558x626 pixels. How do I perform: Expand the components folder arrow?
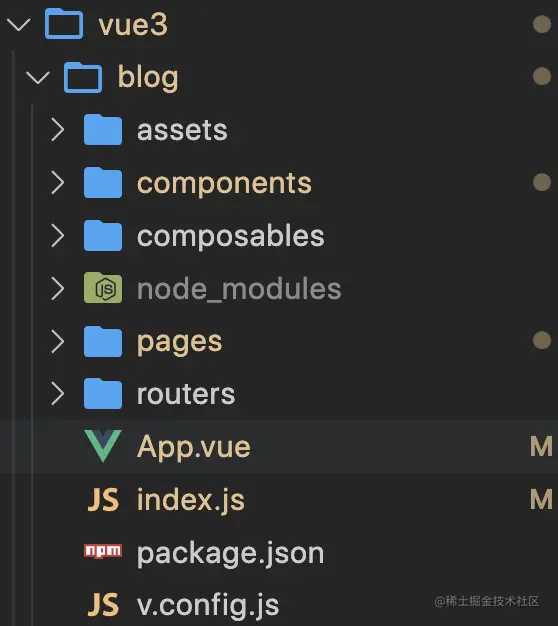click(58, 183)
